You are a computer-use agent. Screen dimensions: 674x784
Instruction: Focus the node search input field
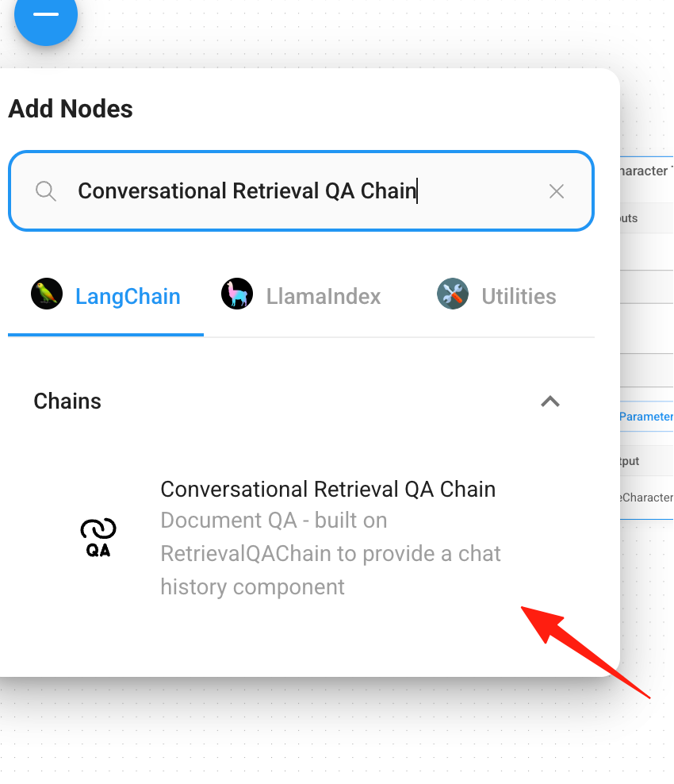pos(301,191)
